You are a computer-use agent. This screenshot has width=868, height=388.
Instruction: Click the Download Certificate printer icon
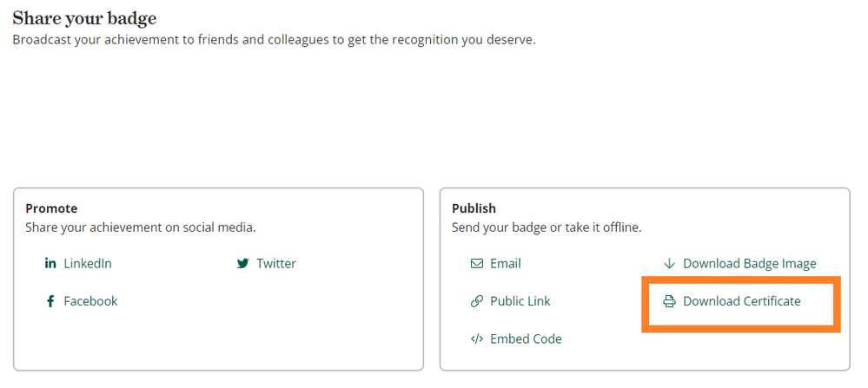670,301
